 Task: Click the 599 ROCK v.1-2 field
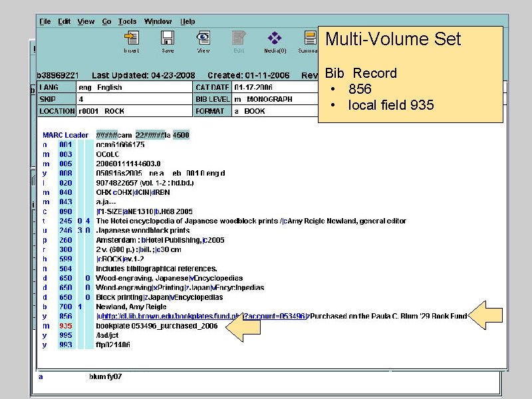point(120,259)
